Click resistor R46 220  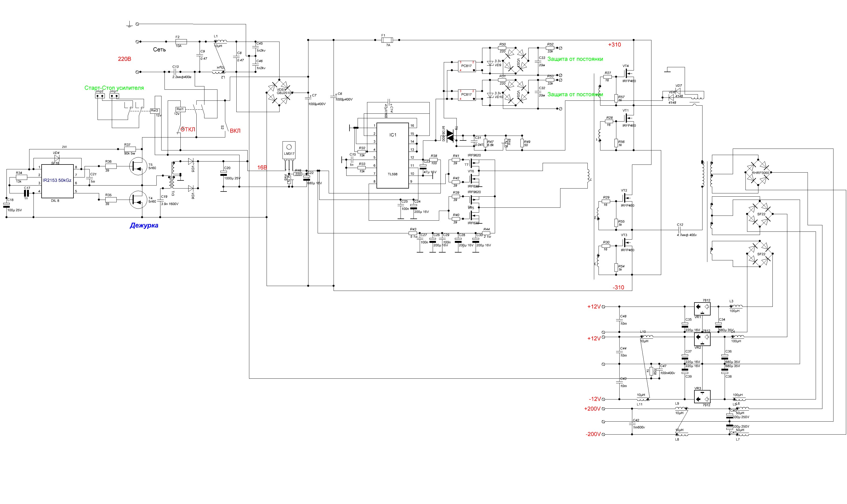pos(298,174)
